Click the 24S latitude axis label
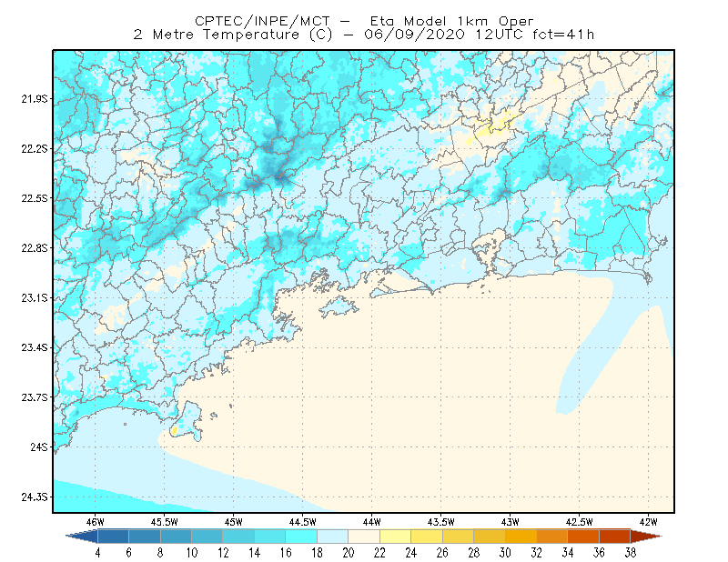This screenshot has height=562, width=728. [39, 447]
